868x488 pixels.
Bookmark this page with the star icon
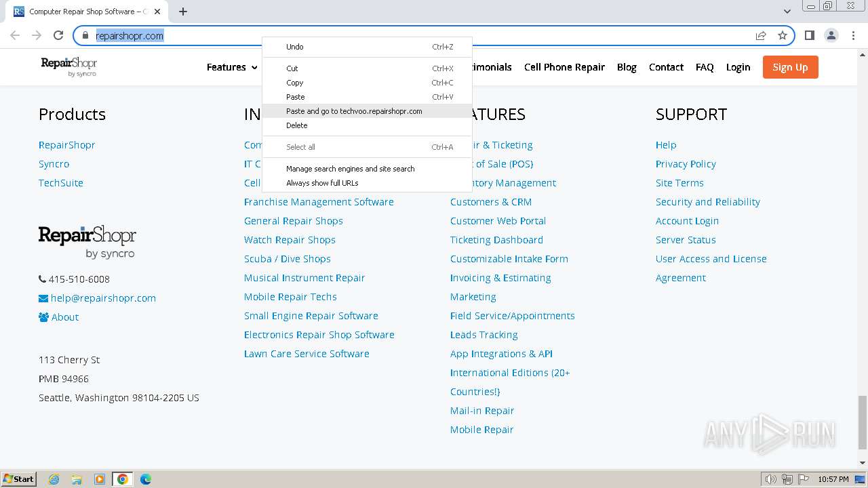pos(783,35)
